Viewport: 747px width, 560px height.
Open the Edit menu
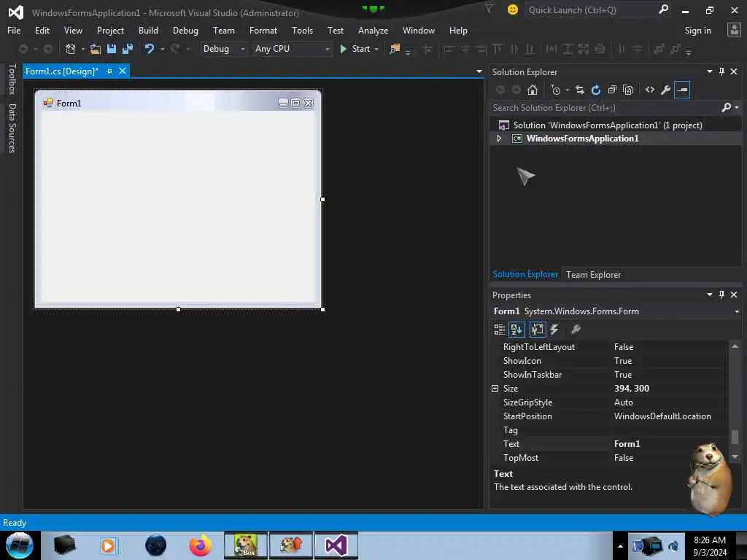[x=42, y=31]
